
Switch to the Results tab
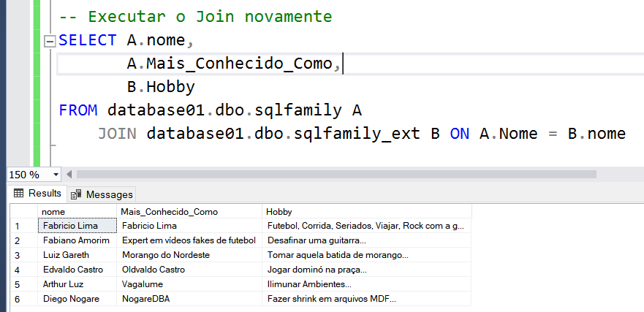pyautogui.click(x=37, y=194)
